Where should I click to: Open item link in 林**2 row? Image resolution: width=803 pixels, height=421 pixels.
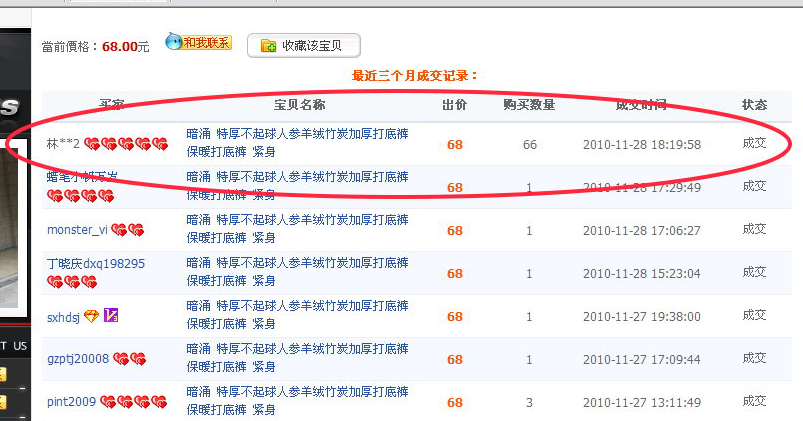(297, 142)
